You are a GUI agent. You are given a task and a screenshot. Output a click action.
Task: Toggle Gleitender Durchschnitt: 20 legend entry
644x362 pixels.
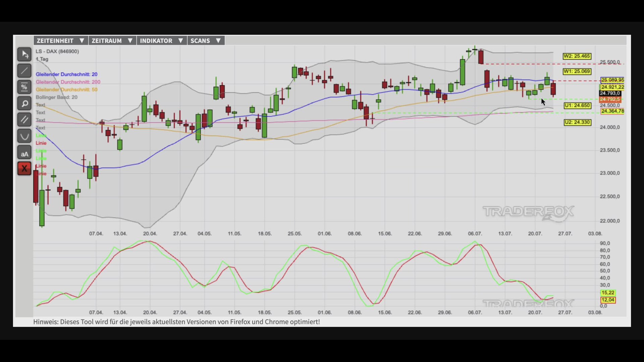[x=66, y=74]
